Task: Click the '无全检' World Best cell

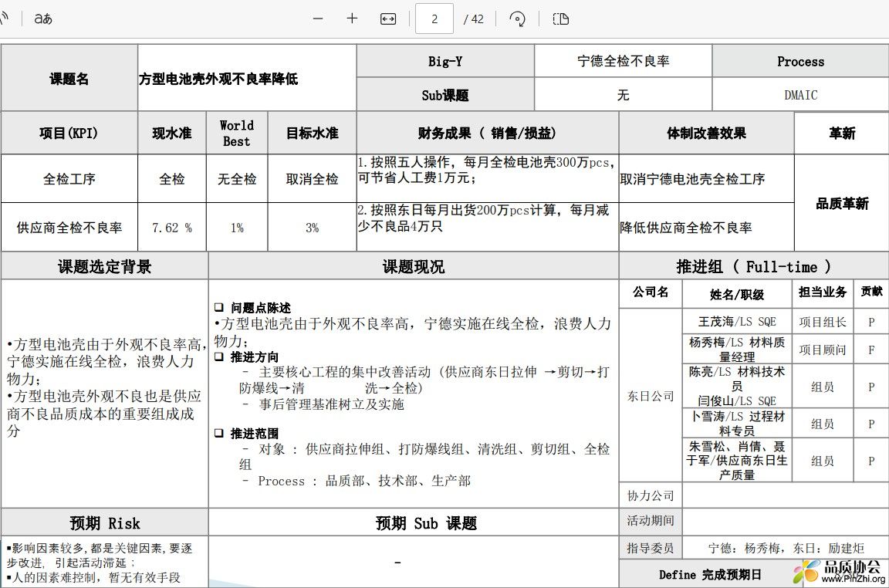Action: point(236,179)
